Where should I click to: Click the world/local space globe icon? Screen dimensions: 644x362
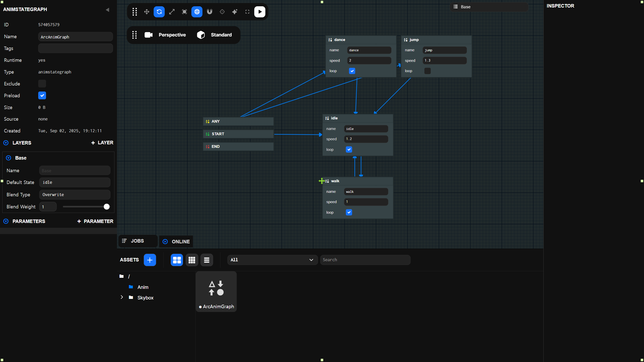click(197, 12)
